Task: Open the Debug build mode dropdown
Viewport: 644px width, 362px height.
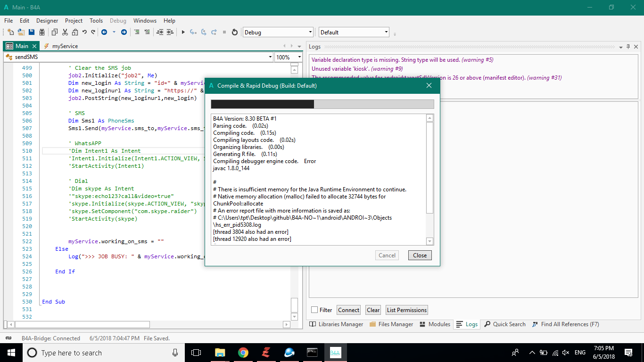Action: 310,33
